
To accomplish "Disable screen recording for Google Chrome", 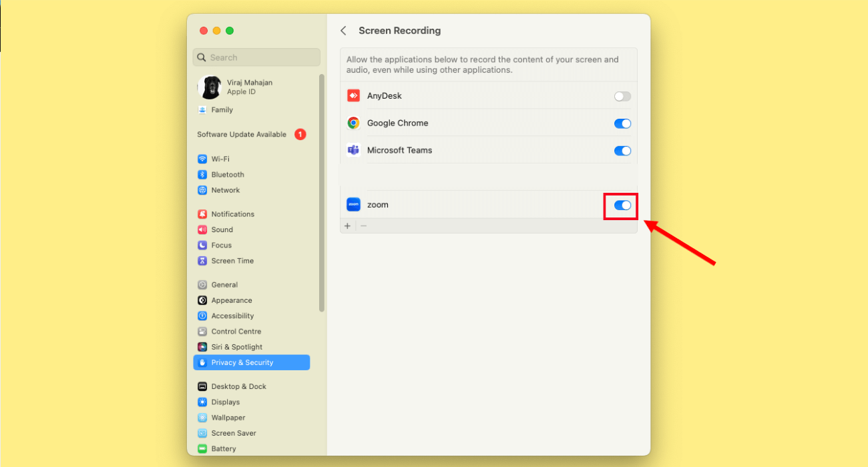I will [x=622, y=123].
